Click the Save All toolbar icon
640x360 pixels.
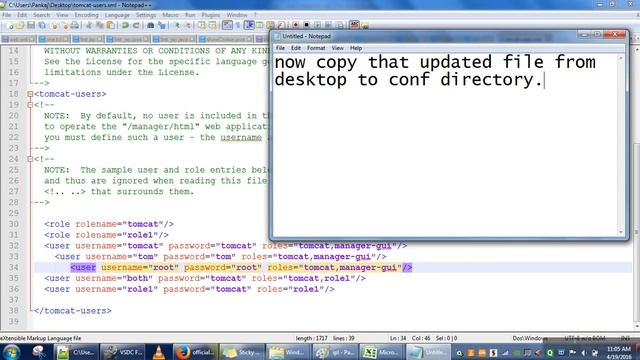point(42,25)
